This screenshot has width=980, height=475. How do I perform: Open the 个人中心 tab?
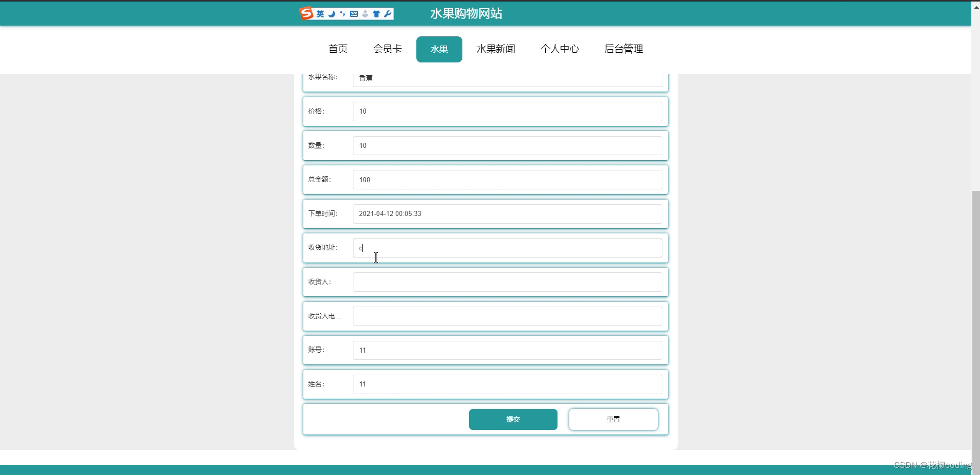(x=560, y=49)
